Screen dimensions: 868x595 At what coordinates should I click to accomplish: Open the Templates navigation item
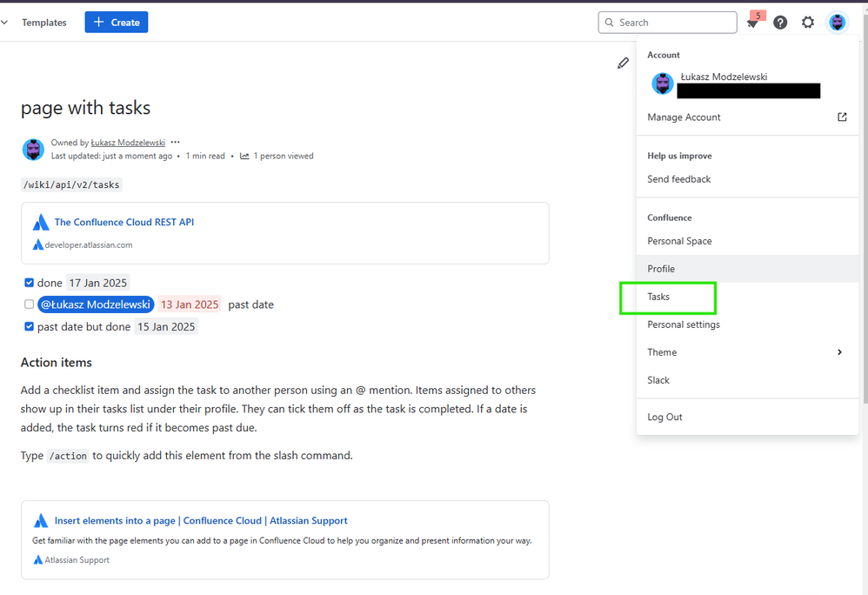pyautogui.click(x=44, y=23)
